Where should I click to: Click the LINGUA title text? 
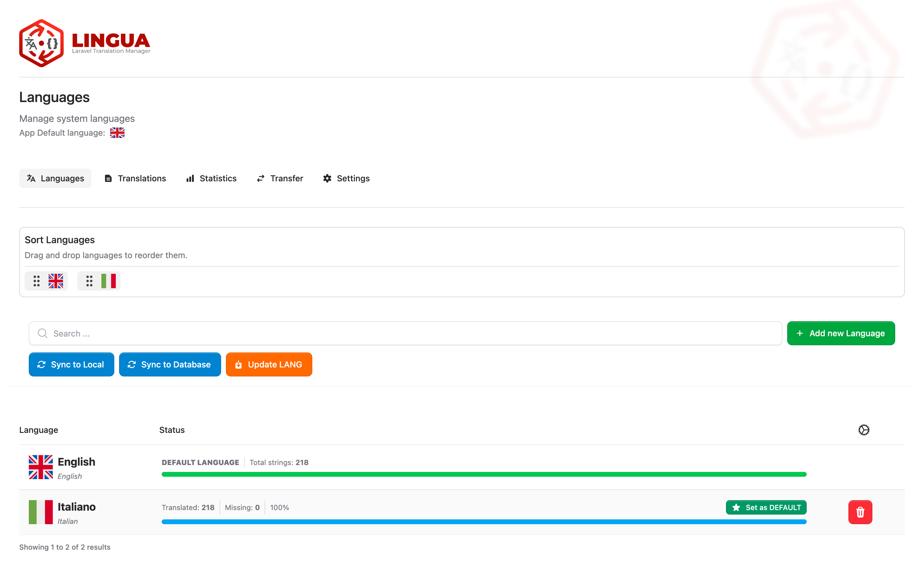click(x=111, y=41)
